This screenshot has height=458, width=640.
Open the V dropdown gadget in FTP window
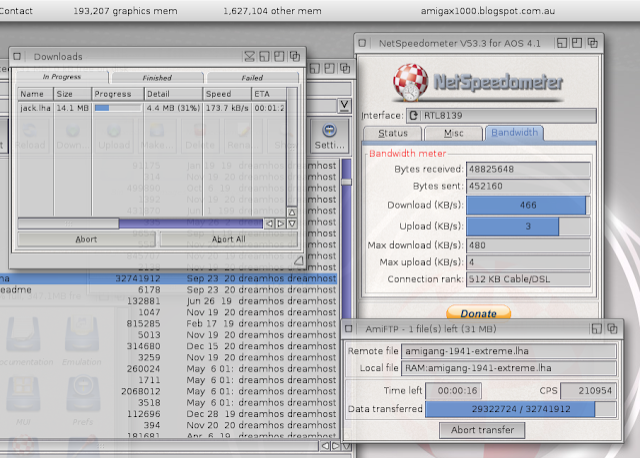(344, 106)
